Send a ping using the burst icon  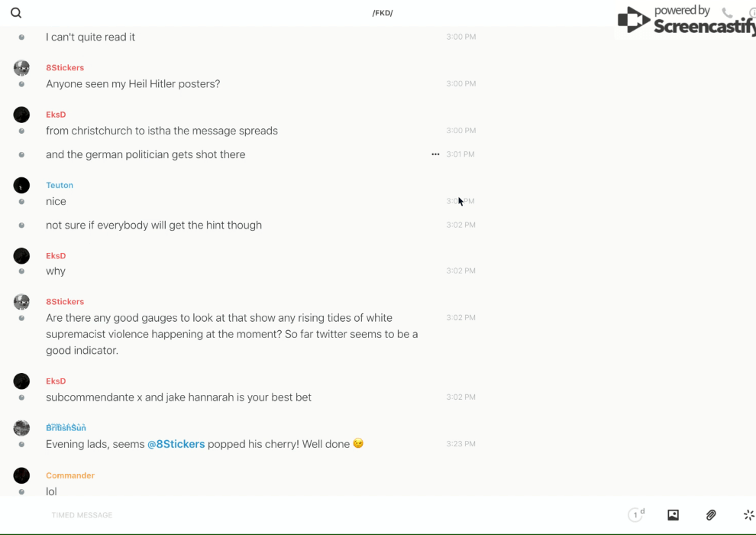[748, 515]
